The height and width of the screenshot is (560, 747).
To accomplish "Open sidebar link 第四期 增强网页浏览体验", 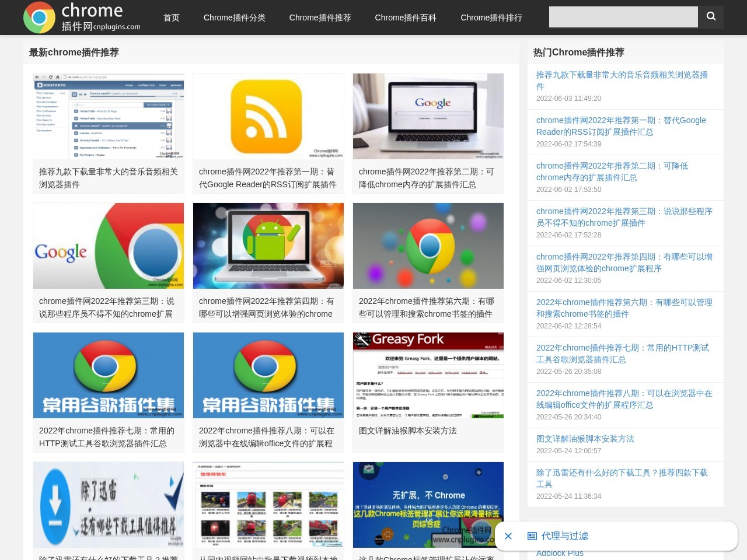I will point(624,262).
